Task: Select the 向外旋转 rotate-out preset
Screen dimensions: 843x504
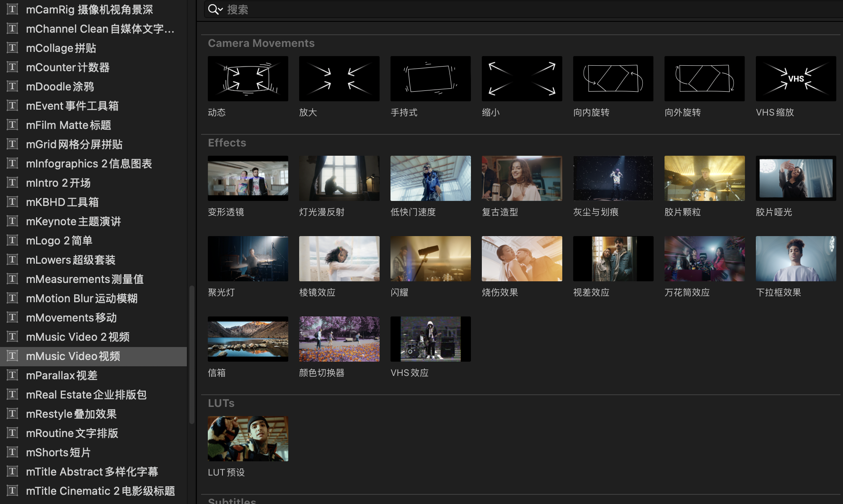Action: (705, 79)
